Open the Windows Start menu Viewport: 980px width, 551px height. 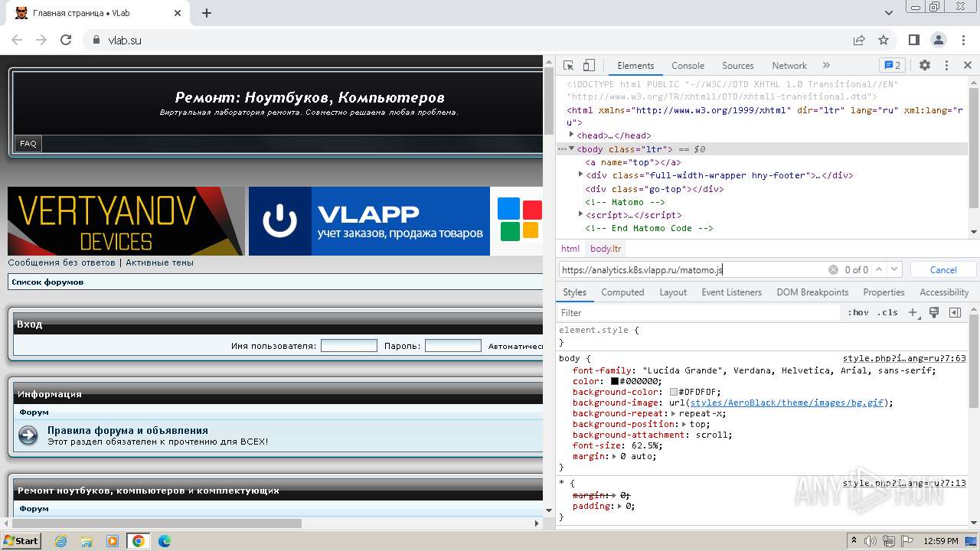click(x=21, y=540)
